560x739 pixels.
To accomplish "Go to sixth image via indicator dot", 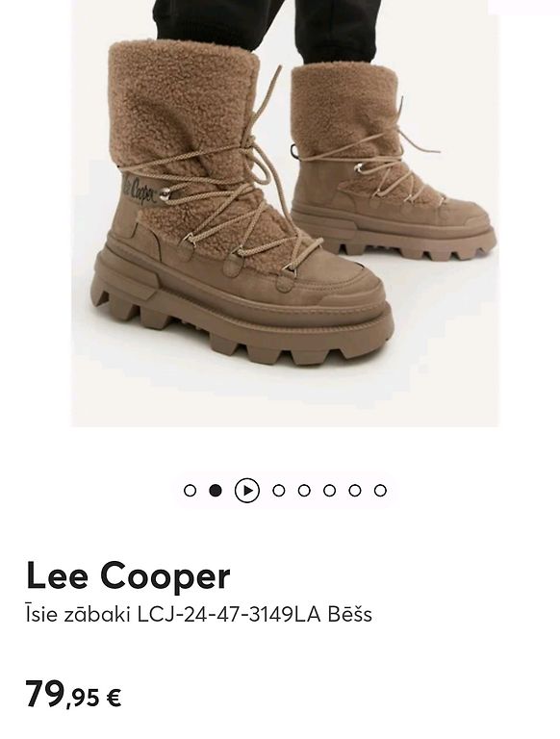I will (330, 491).
